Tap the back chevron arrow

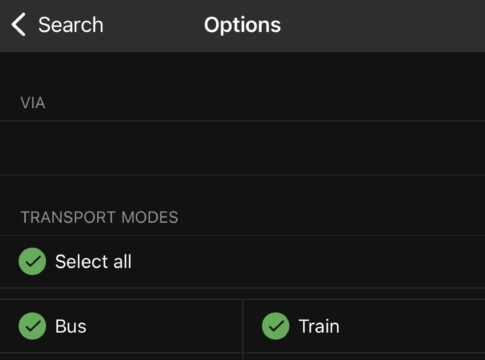tap(19, 25)
